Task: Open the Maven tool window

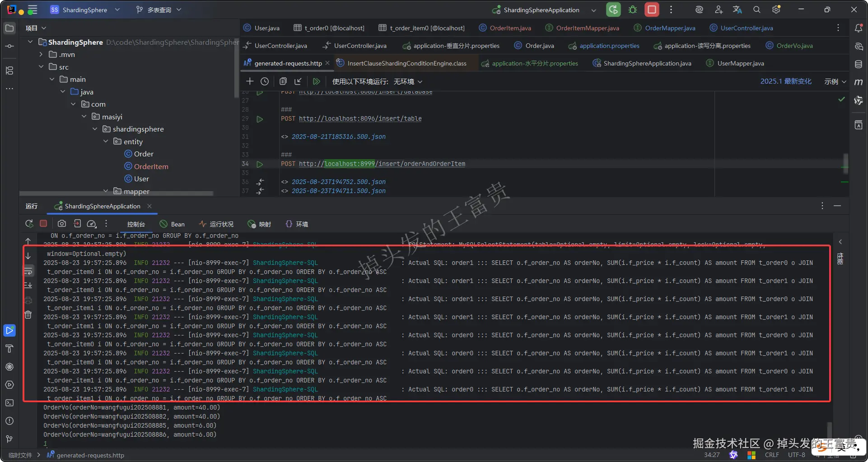Action: pos(859,82)
